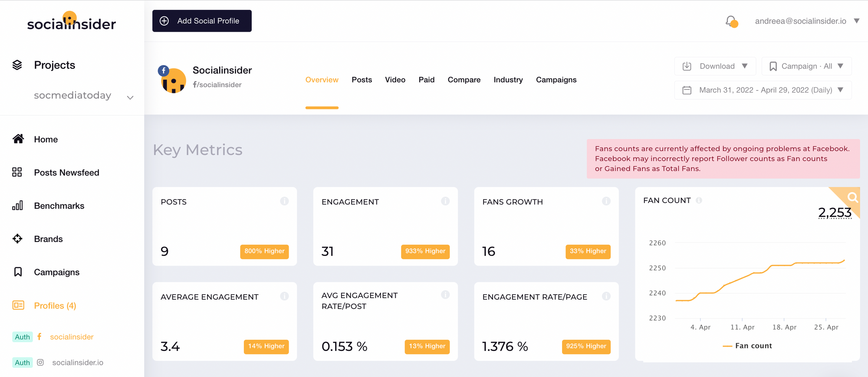Click the Home house icon

pyautogui.click(x=18, y=139)
